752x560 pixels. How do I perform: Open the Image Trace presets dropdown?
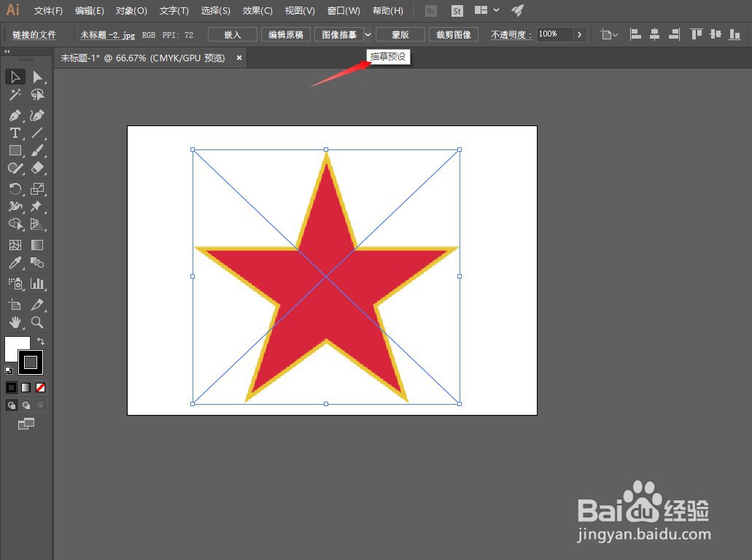368,34
